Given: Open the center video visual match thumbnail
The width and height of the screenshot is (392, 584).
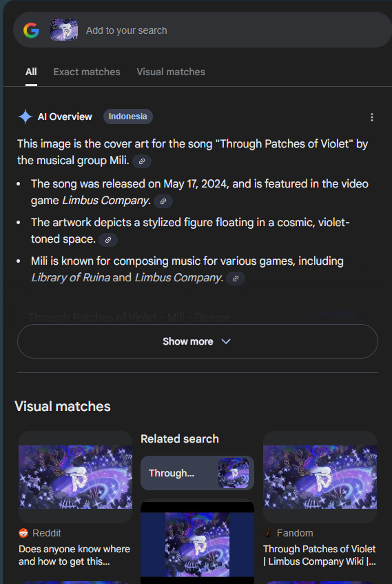Looking at the screenshot, I should 197,542.
